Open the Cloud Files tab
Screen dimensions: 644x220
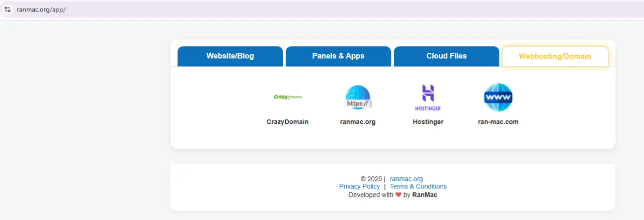click(x=446, y=56)
